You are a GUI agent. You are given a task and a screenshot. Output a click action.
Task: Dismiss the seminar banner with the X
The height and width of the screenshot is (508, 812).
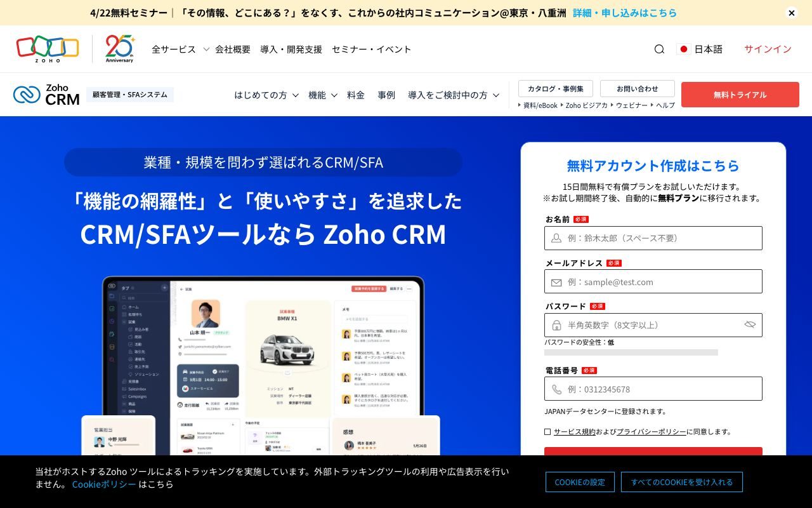tap(792, 13)
